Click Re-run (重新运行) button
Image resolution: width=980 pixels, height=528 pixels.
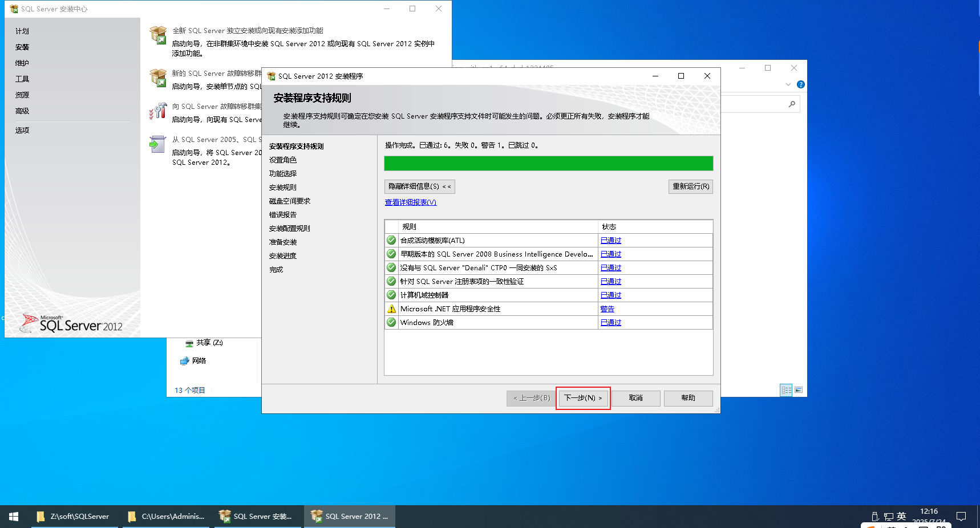point(691,186)
